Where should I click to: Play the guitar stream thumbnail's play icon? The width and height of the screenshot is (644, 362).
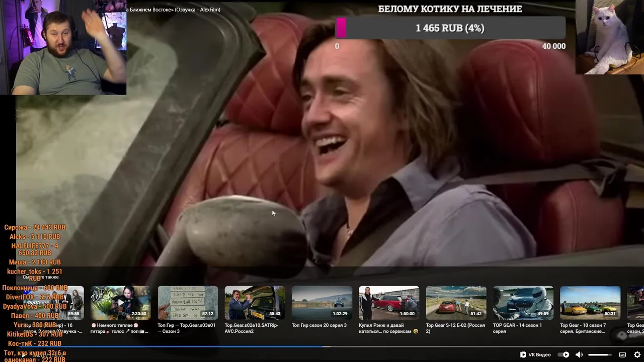(120, 303)
